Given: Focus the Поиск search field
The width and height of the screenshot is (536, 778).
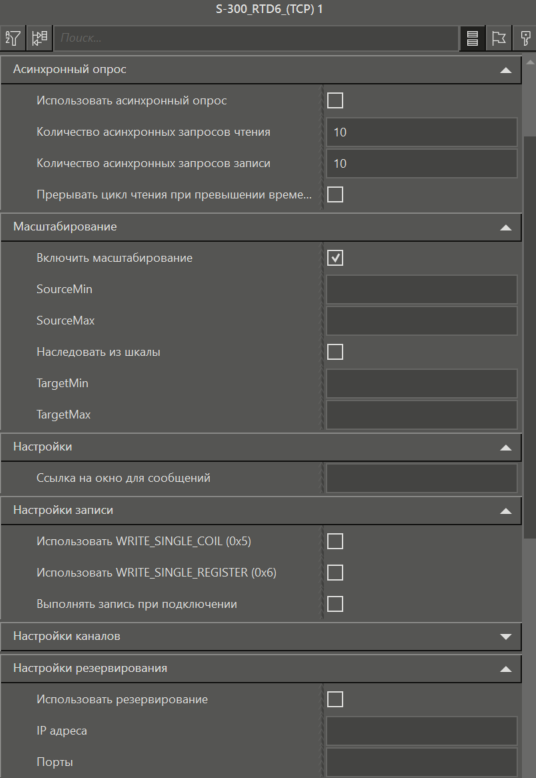Looking at the screenshot, I should click(256, 38).
